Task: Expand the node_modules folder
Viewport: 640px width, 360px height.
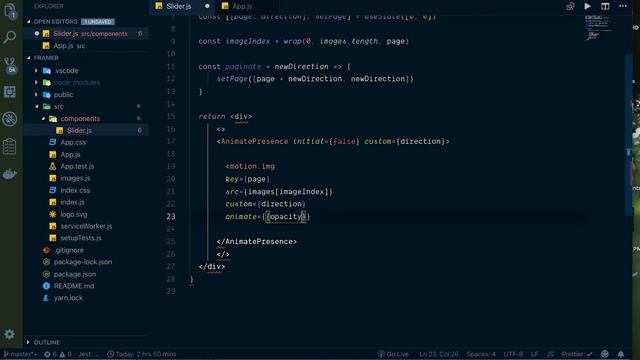Action: [x=77, y=82]
